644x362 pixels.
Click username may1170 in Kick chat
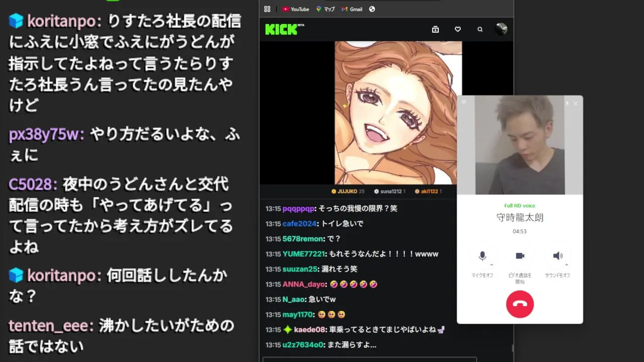(x=298, y=314)
